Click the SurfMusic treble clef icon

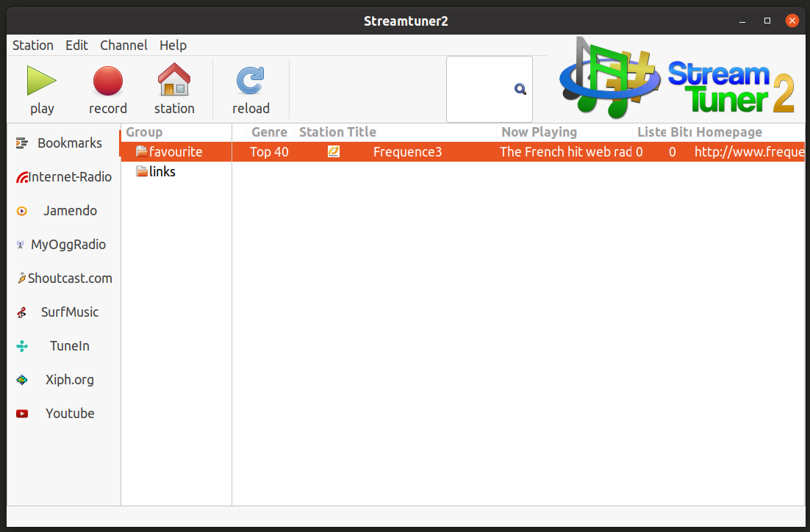[x=22, y=312]
